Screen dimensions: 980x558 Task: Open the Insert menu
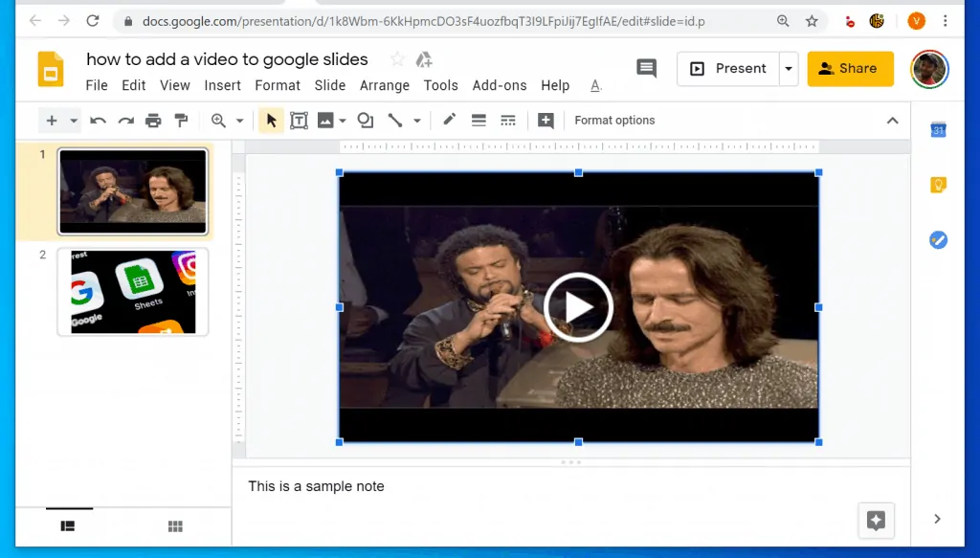[x=222, y=85]
